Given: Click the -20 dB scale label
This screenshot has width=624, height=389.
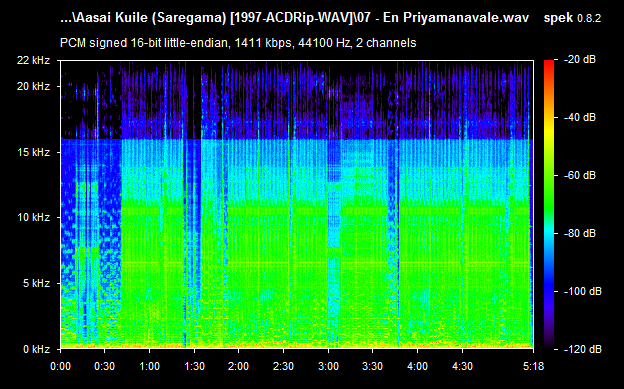Looking at the screenshot, I should point(579,59).
